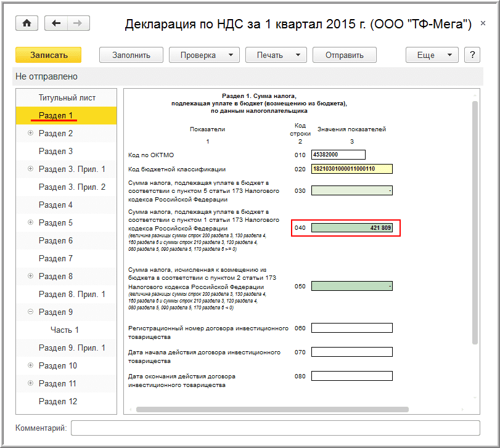Open help with the question mark button
The image size is (500, 448).
472,55
